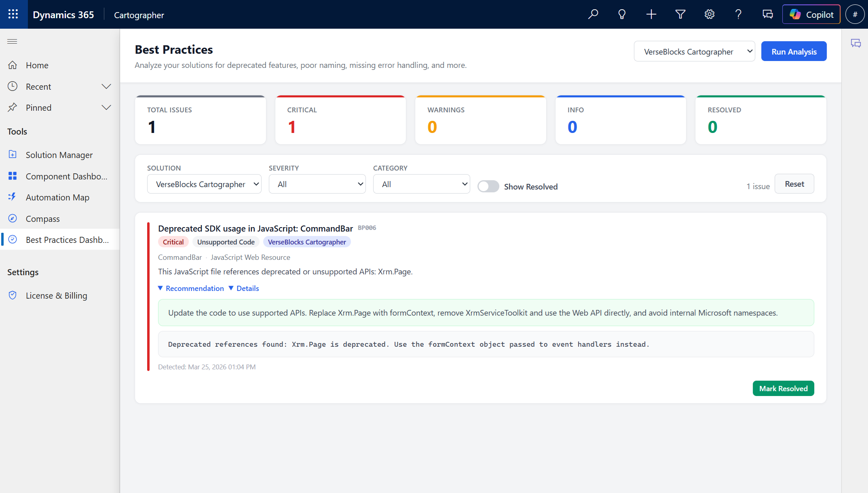Click the plus new record icon

(651, 15)
